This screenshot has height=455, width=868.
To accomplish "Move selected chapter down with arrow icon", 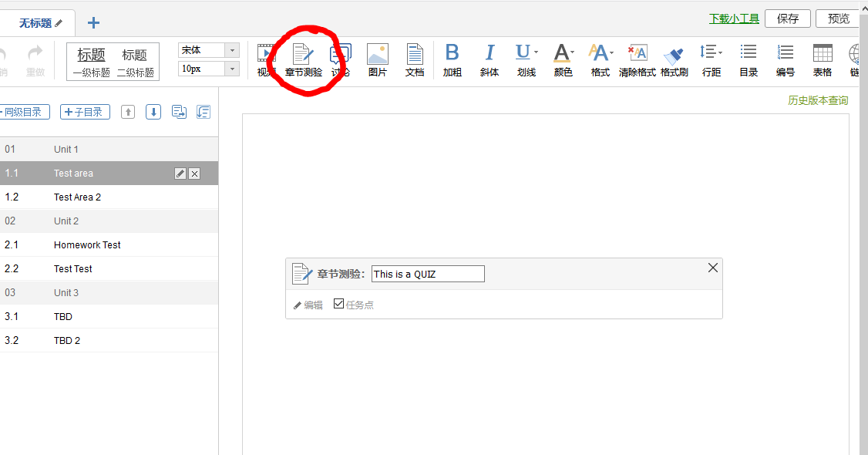I will tap(153, 113).
